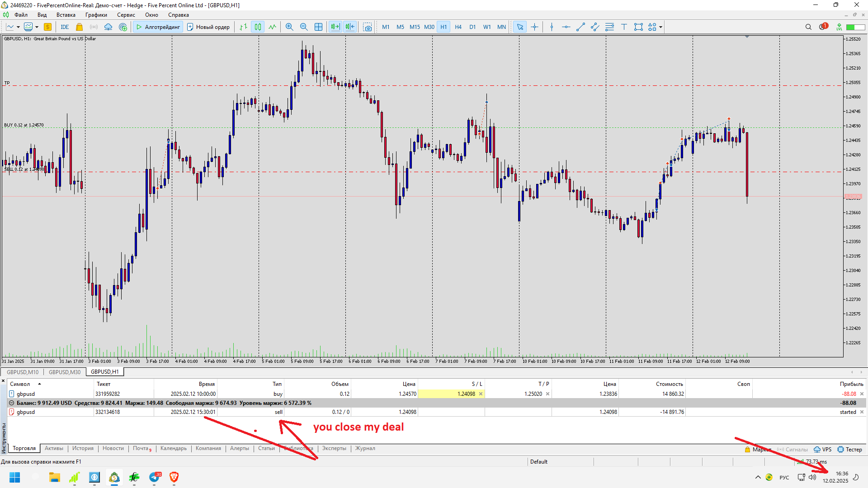This screenshot has width=868, height=488.
Task: Remove the stop loss value 1.24098
Action: point(481,394)
